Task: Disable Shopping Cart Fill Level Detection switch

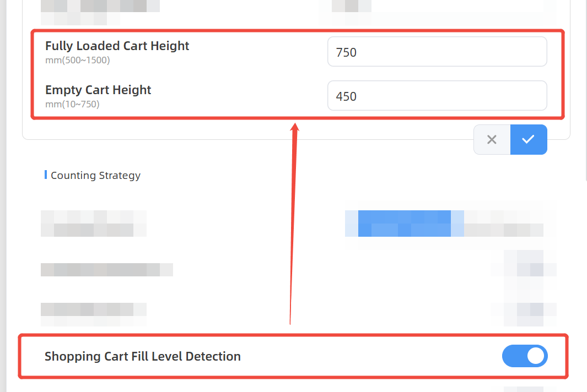Action: pos(524,356)
